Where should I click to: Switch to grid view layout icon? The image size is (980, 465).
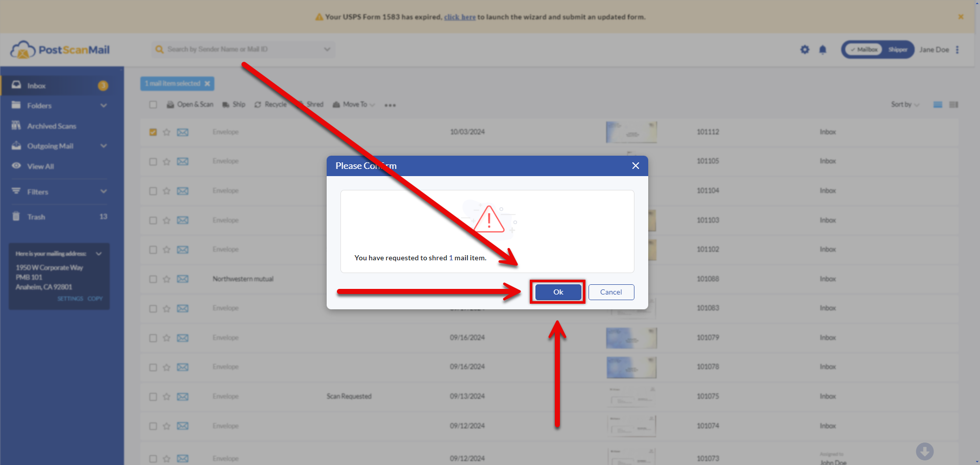click(953, 105)
